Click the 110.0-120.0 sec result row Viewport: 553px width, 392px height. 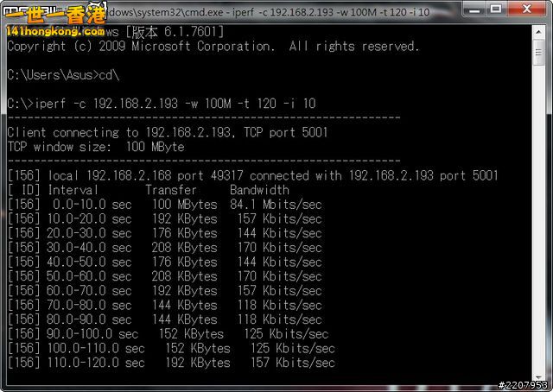[x=170, y=363]
